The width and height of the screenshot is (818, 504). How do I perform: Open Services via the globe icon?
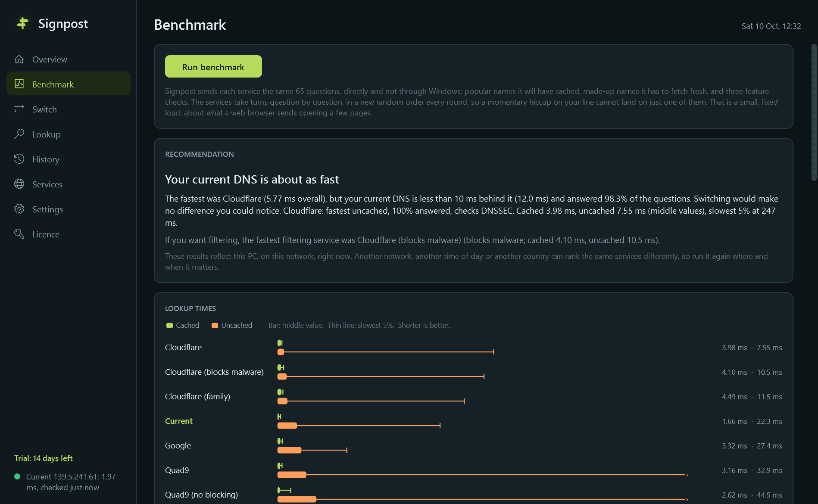tap(19, 184)
